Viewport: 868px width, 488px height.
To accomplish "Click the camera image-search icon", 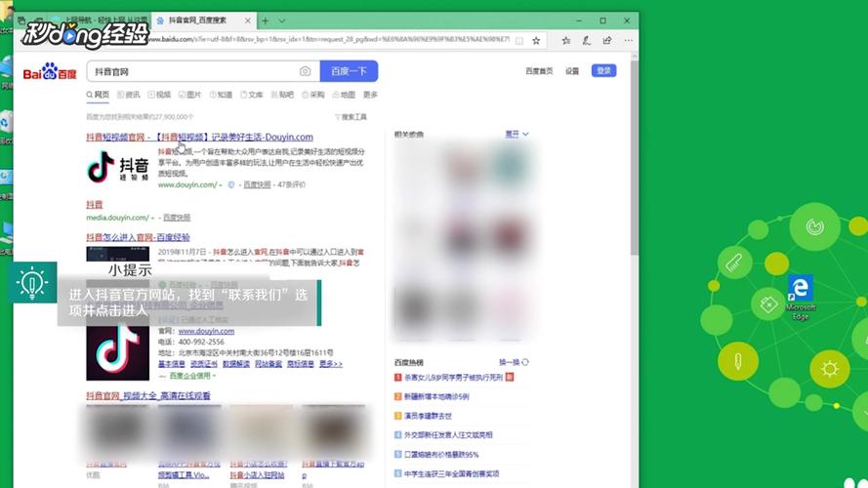I will pyautogui.click(x=305, y=71).
